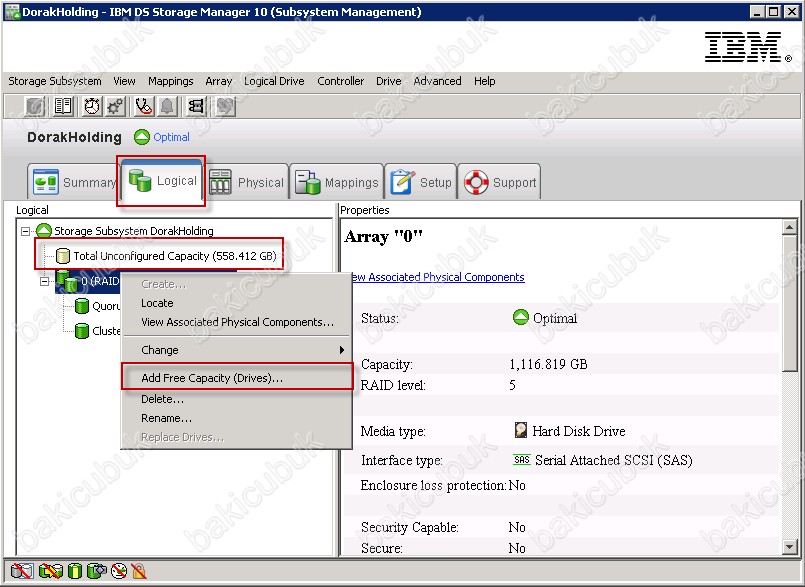Click the first greyed toolbar icon
The height and width of the screenshot is (587, 805).
point(35,106)
